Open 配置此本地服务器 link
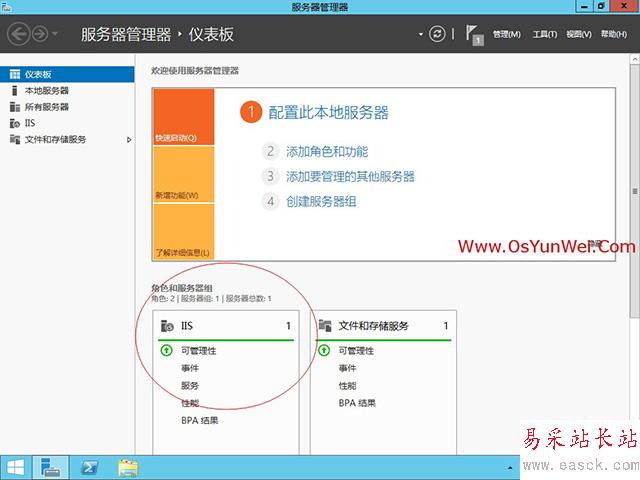This screenshot has width=640, height=480. point(328,113)
